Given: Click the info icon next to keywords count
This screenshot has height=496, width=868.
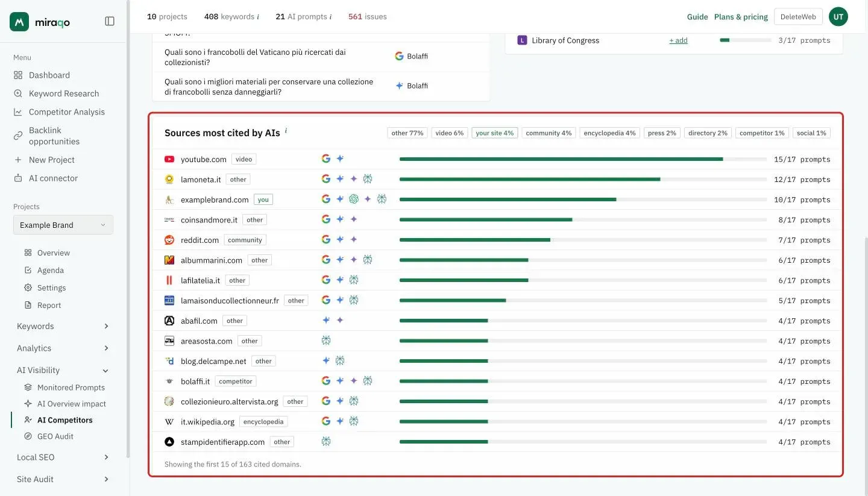Looking at the screenshot, I should (258, 17).
